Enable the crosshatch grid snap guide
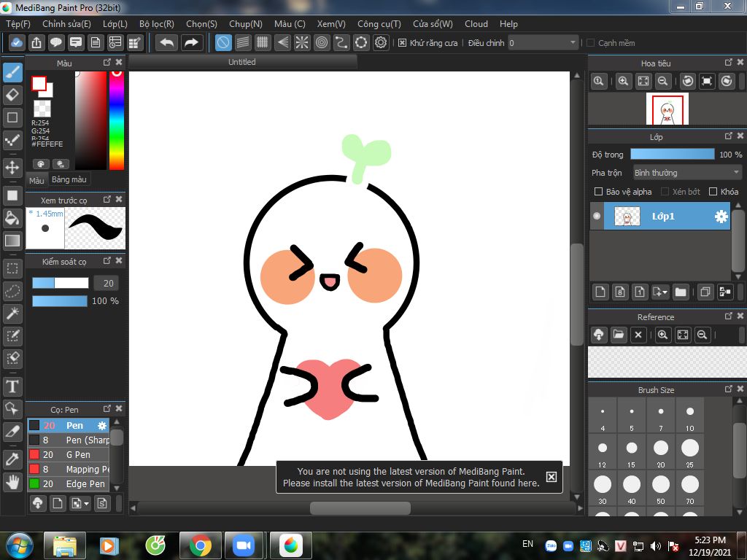 point(263,43)
